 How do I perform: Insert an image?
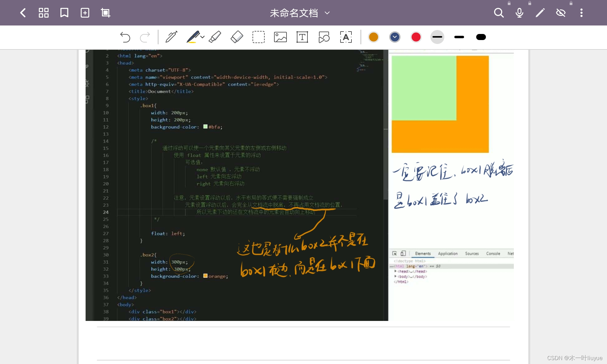click(x=280, y=37)
